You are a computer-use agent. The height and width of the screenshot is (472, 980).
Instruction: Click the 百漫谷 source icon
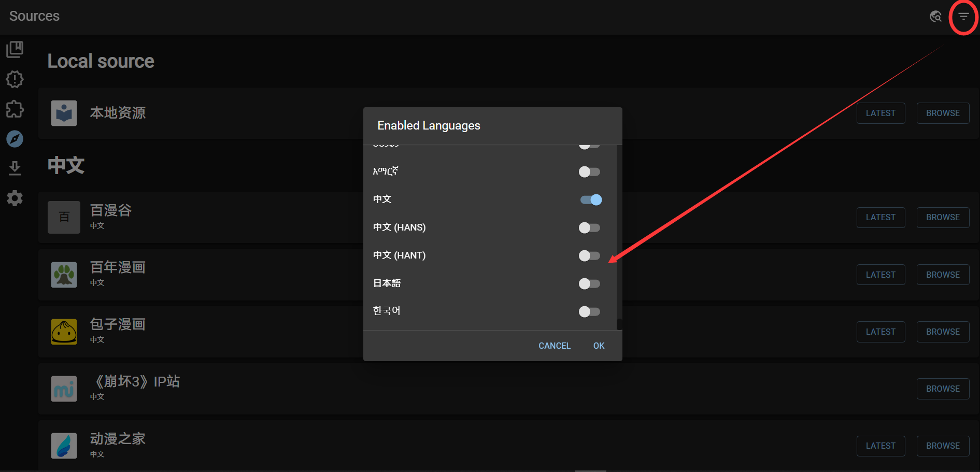click(x=64, y=217)
